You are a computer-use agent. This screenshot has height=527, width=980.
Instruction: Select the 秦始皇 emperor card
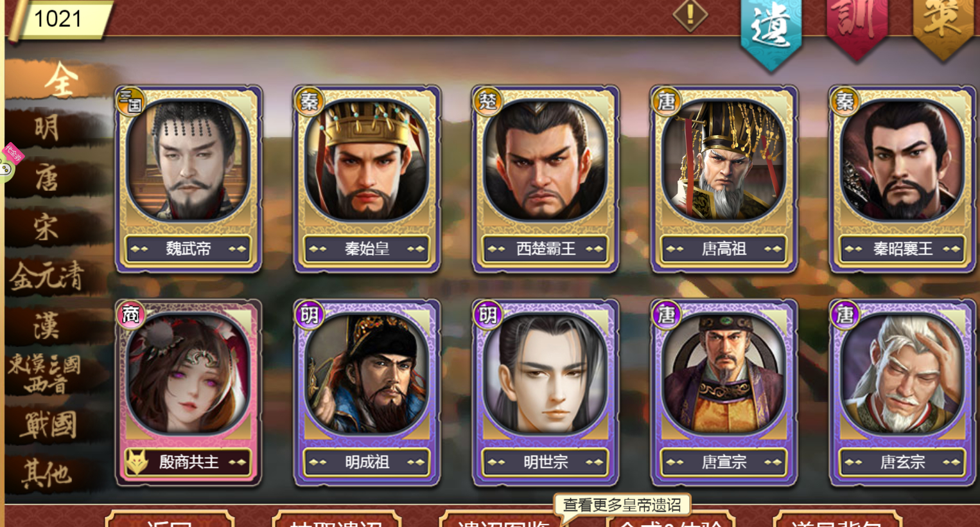[367, 179]
